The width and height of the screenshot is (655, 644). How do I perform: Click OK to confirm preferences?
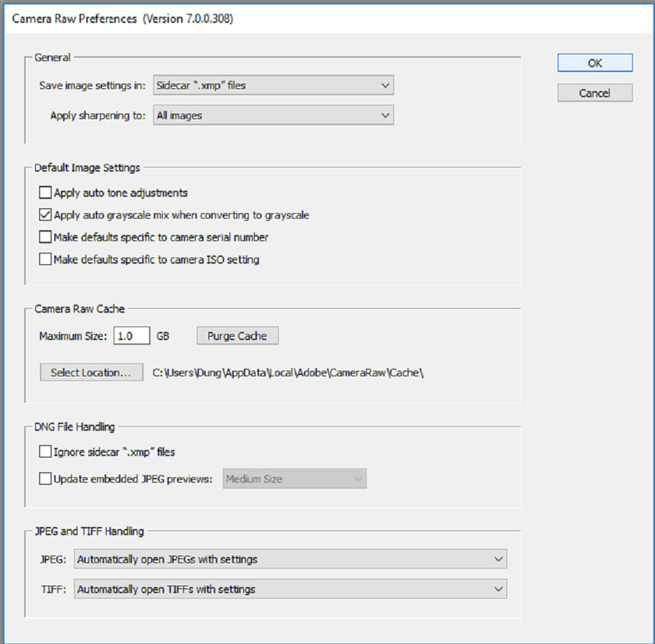point(595,63)
